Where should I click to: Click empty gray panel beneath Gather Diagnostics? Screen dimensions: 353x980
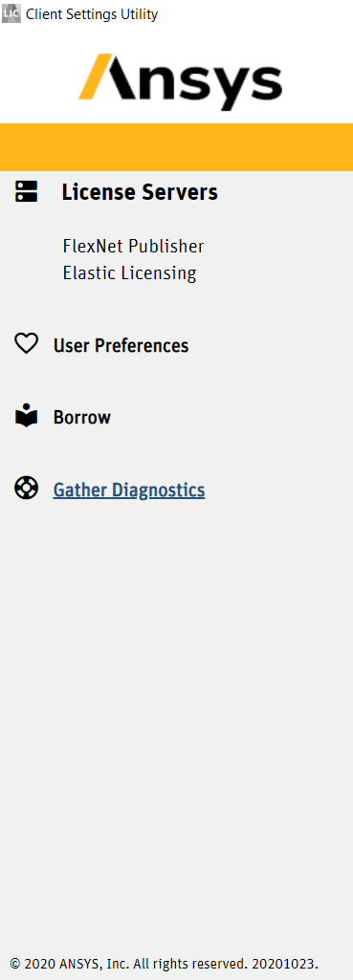pos(176,719)
